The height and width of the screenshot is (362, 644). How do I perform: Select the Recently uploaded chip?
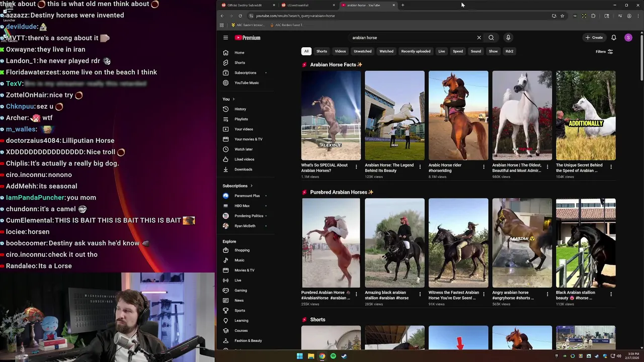click(x=416, y=51)
